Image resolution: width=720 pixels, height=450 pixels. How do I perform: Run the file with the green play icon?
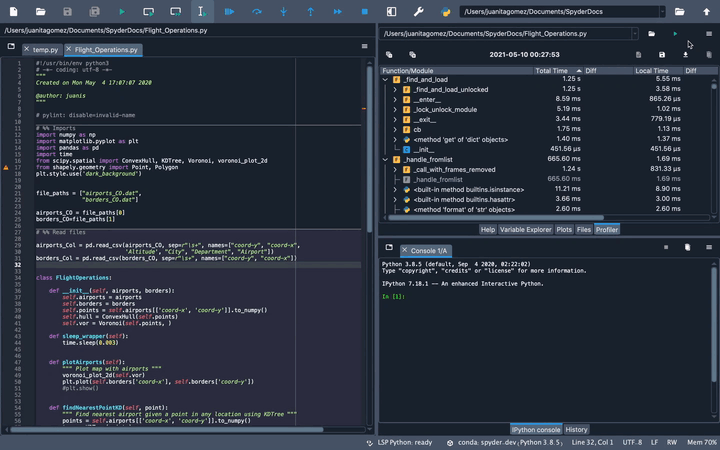(122, 11)
